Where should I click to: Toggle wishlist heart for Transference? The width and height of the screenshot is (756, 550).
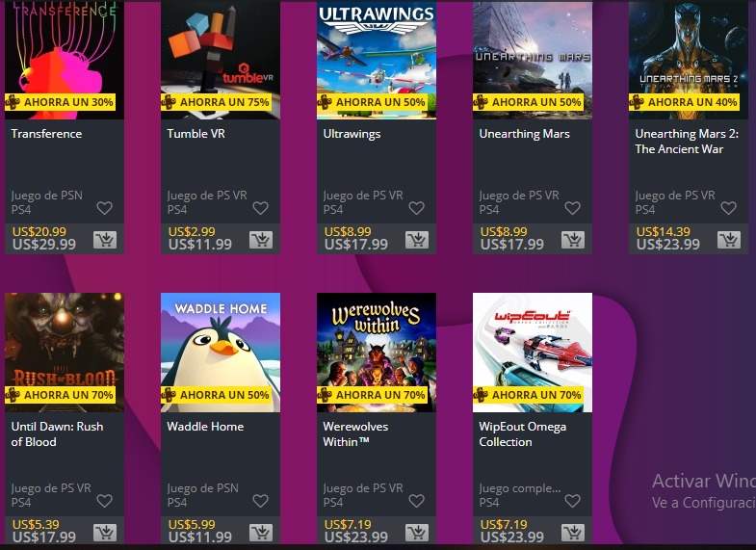point(105,208)
